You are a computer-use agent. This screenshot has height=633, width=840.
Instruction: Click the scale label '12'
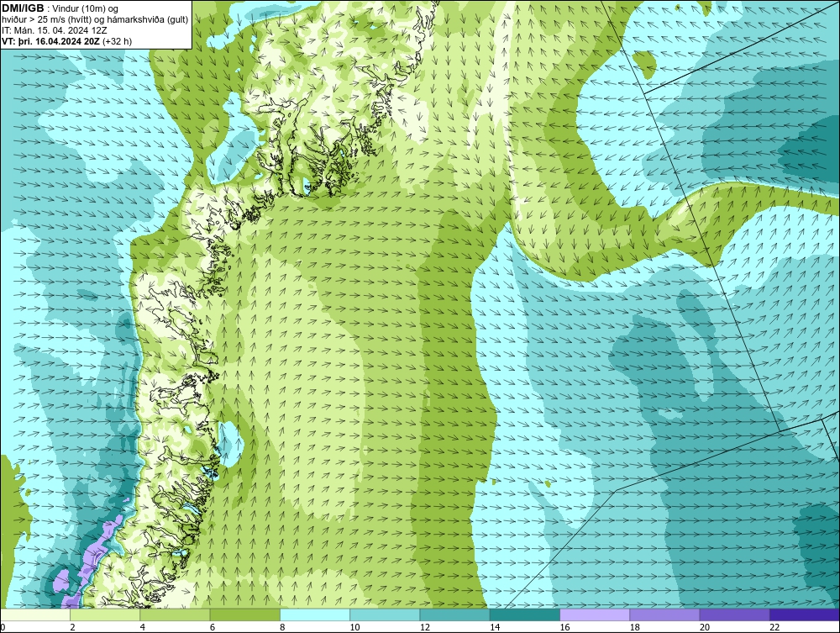[425, 628]
